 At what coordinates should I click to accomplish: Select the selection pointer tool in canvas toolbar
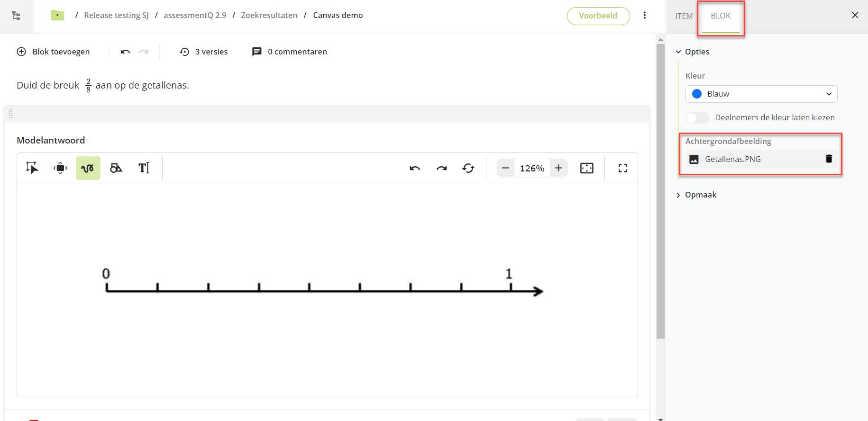click(x=32, y=168)
